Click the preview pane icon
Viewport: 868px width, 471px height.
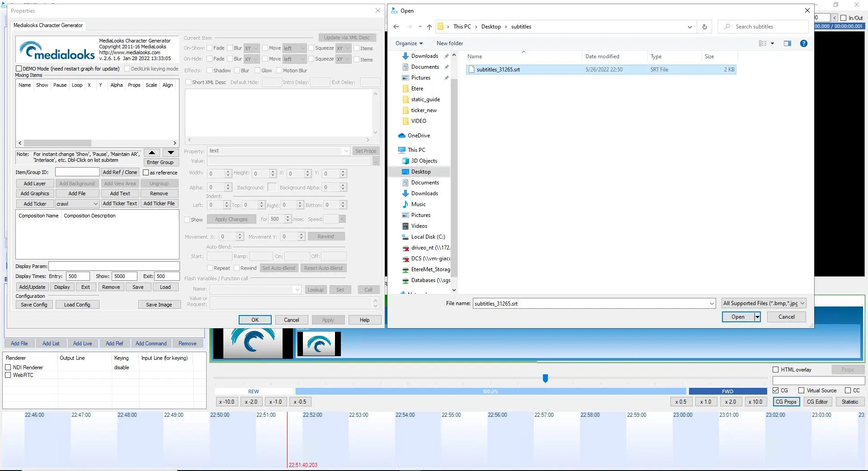tap(787, 43)
